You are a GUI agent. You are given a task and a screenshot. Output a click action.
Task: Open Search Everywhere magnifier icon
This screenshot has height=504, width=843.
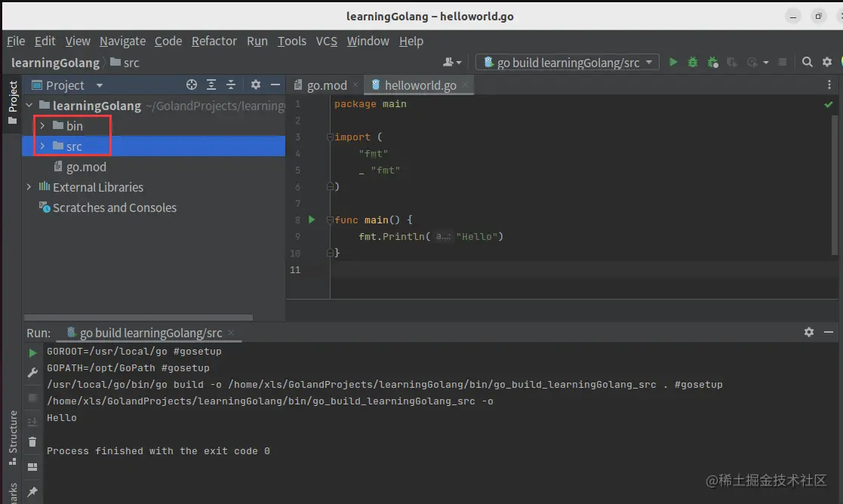point(807,63)
